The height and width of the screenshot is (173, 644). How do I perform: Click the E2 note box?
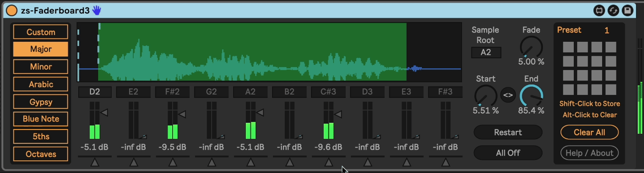click(x=134, y=92)
